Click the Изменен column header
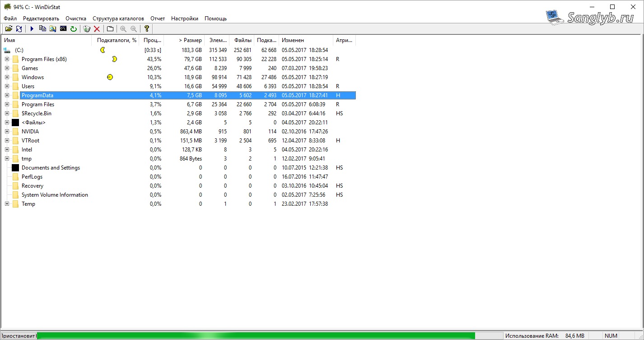The height and width of the screenshot is (340, 644). tap(306, 40)
